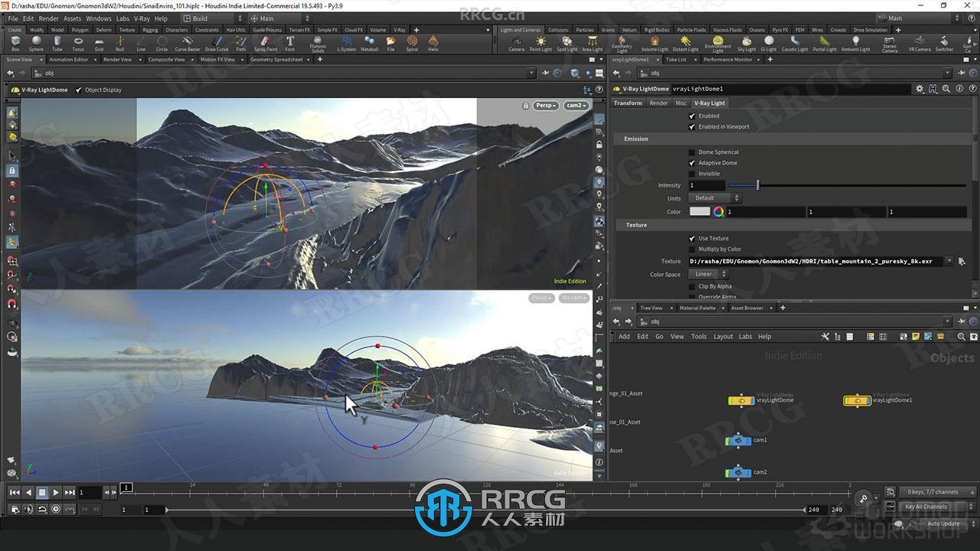This screenshot has width=980, height=551.
Task: Select the Null shelf tool
Action: point(119,44)
